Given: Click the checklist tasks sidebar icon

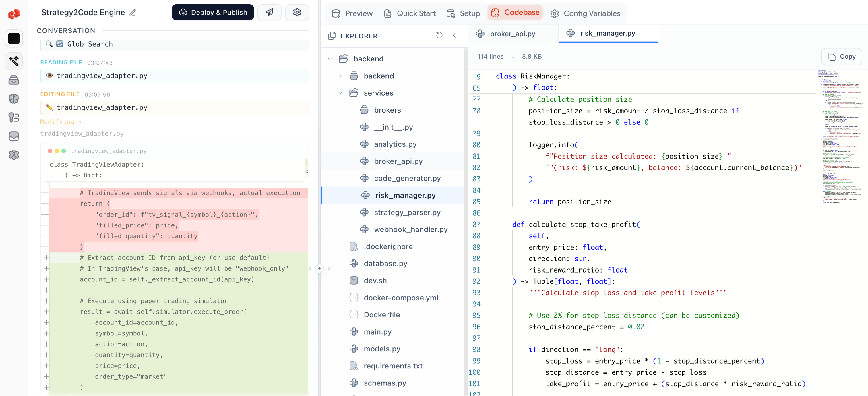Looking at the screenshot, I should (x=14, y=117).
